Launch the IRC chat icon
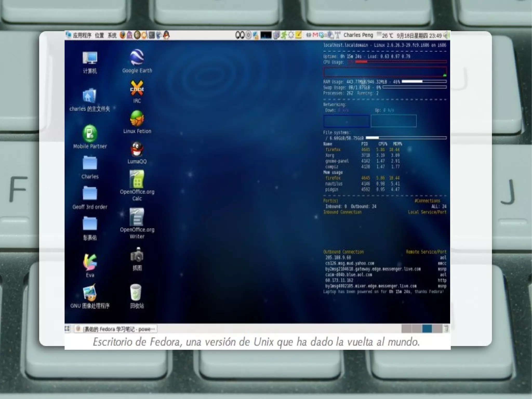 [x=137, y=88]
